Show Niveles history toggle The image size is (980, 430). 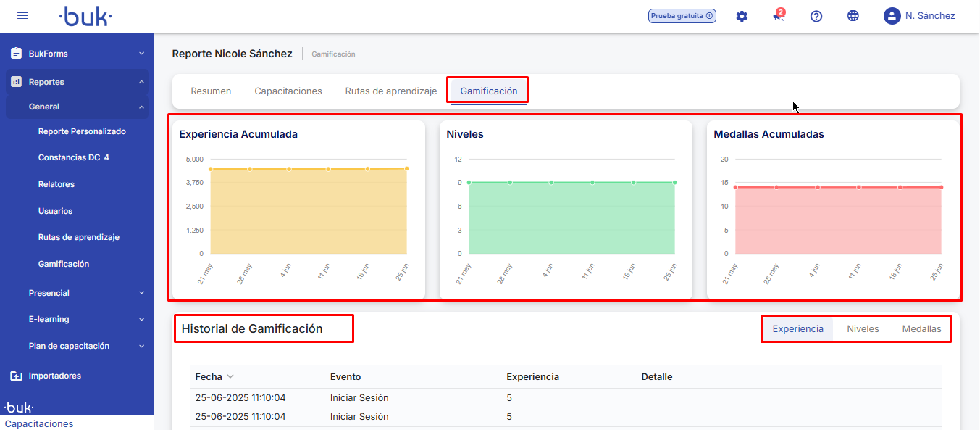point(863,329)
